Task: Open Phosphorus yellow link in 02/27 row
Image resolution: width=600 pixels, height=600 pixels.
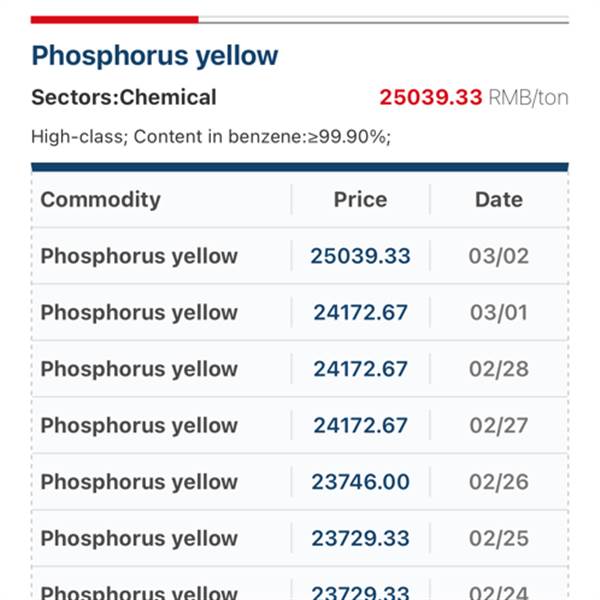Action: (139, 426)
